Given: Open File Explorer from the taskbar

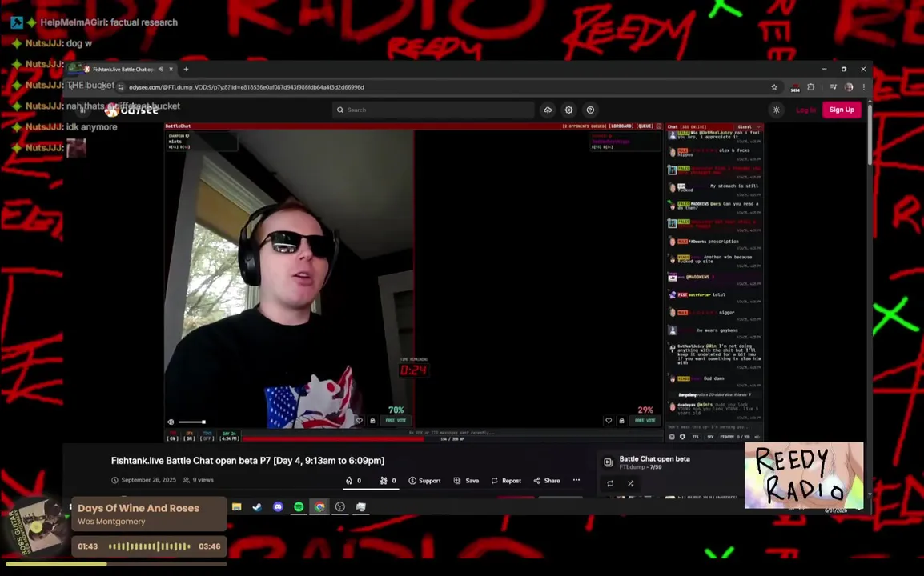Looking at the screenshot, I should coord(236,506).
